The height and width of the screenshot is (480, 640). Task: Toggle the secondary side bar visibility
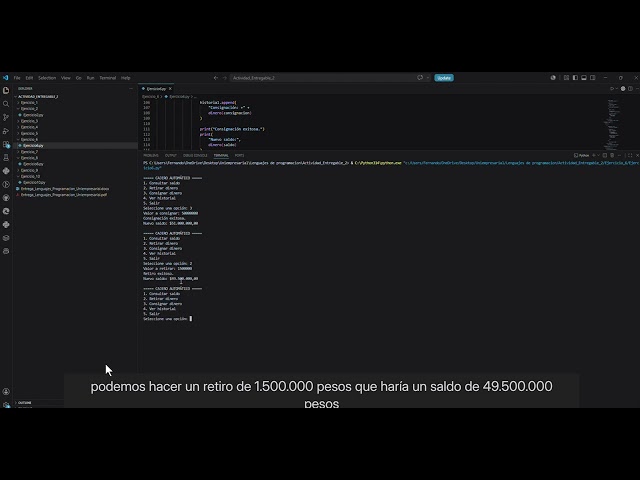[x=593, y=78]
